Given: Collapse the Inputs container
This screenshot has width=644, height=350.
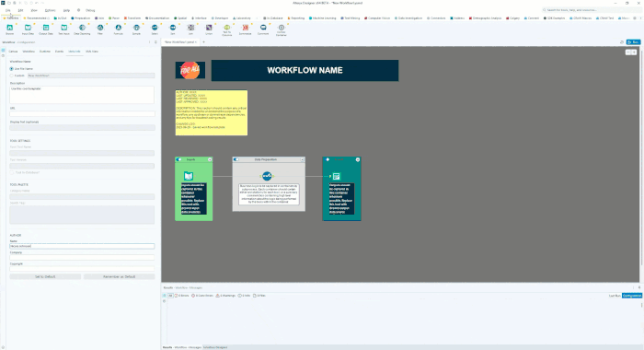Looking at the screenshot, I should pyautogui.click(x=210, y=159).
